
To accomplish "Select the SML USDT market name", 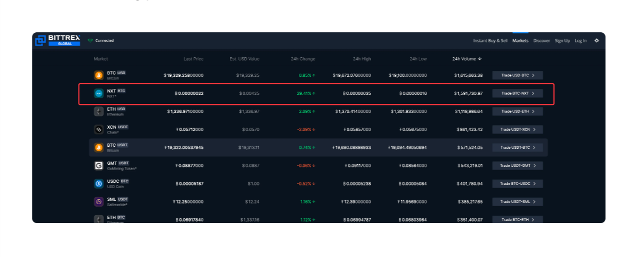I will coord(118,199).
